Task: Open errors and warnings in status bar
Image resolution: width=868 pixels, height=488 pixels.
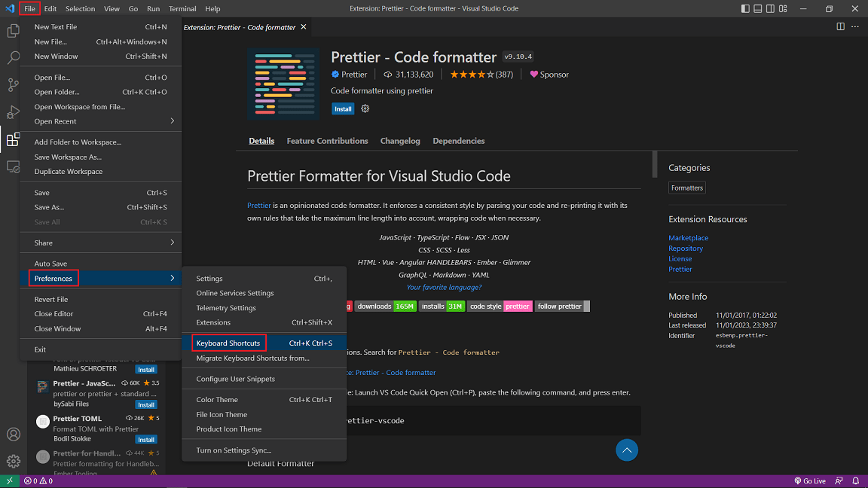Action: coord(38,480)
